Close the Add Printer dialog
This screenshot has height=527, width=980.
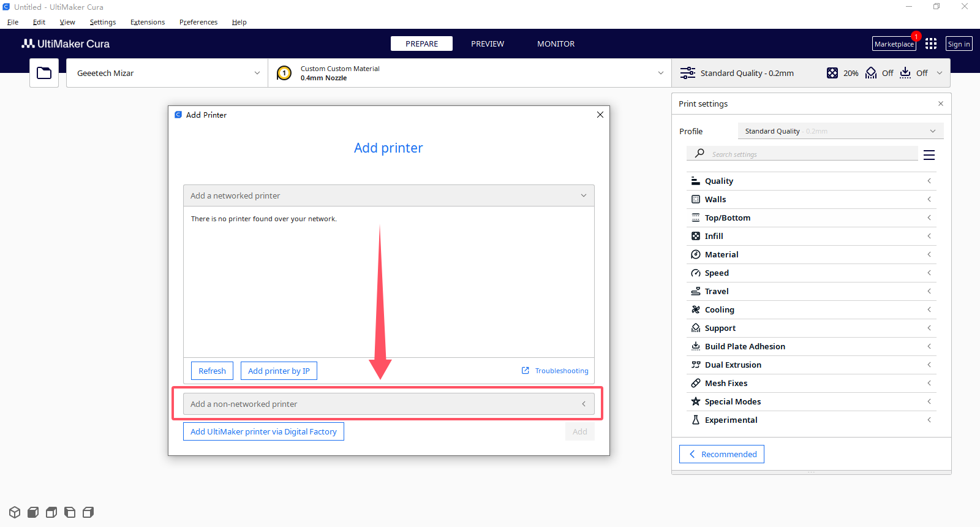tap(600, 115)
